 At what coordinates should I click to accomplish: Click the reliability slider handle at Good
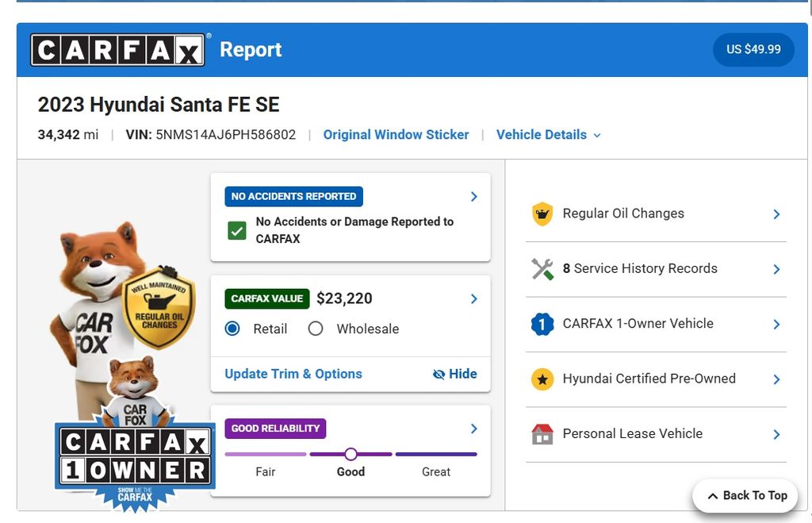(350, 454)
